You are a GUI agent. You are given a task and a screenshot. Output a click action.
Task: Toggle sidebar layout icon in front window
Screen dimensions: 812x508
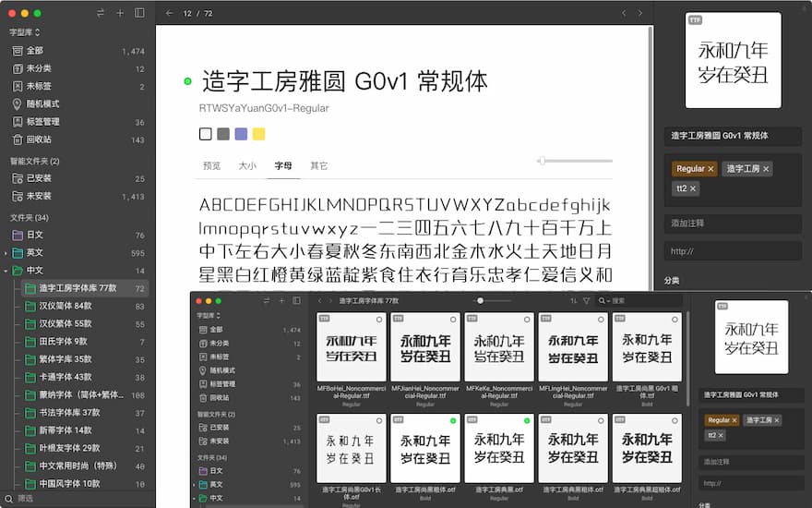coord(297,301)
